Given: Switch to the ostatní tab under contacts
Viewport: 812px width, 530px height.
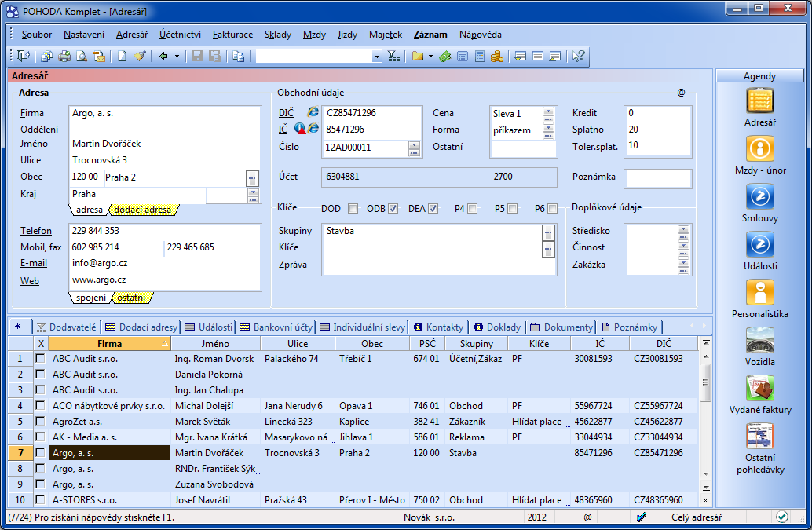Looking at the screenshot, I should click(131, 298).
